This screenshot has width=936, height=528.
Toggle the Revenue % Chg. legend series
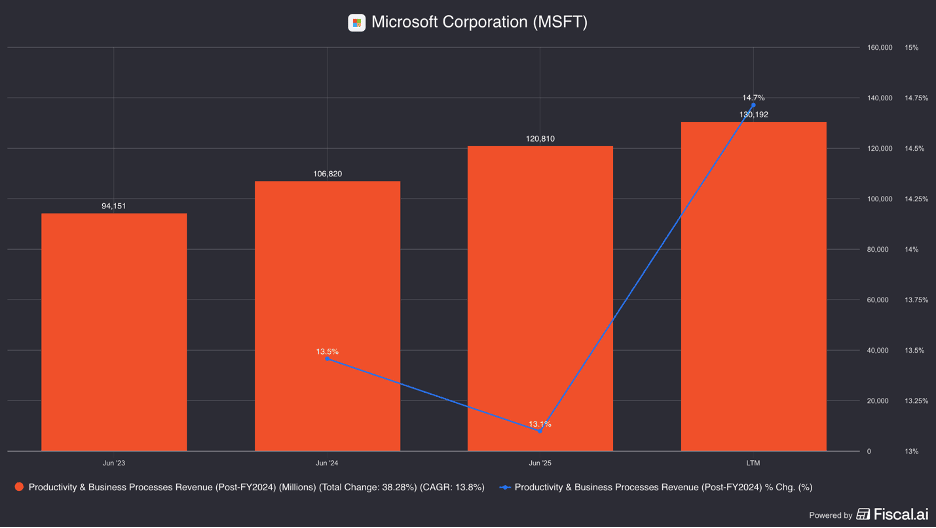(656, 487)
